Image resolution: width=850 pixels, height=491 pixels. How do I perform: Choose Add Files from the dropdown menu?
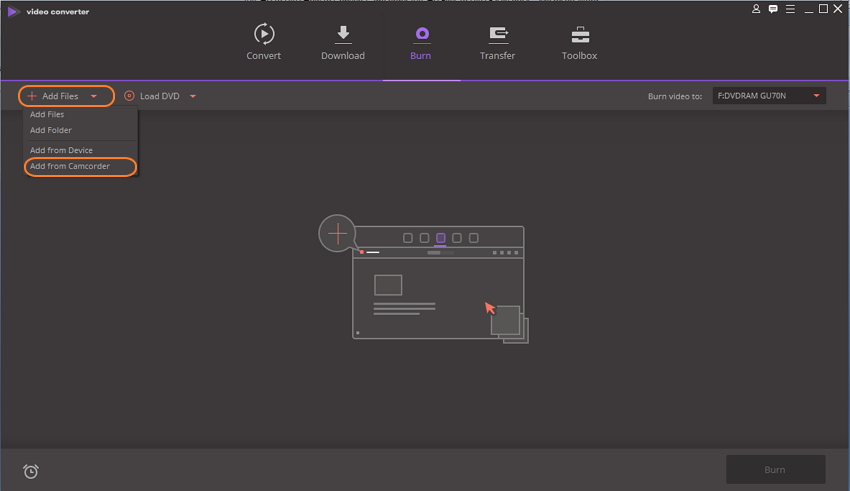pos(47,115)
